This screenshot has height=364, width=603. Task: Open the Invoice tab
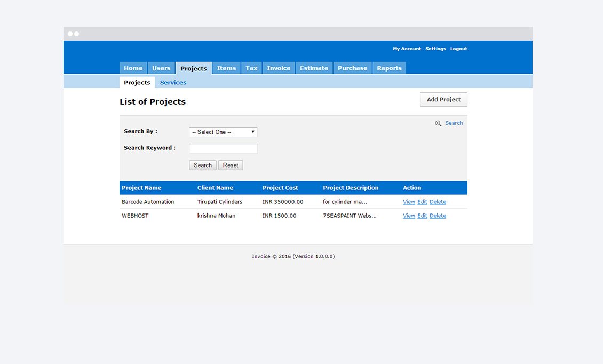(279, 68)
